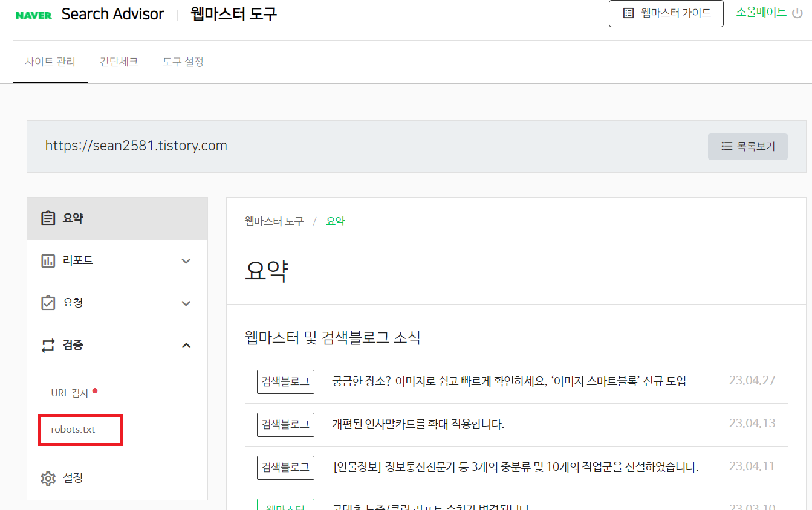Expand the 요청 chevron
Image resolution: width=812 pixels, height=510 pixels.
click(186, 303)
